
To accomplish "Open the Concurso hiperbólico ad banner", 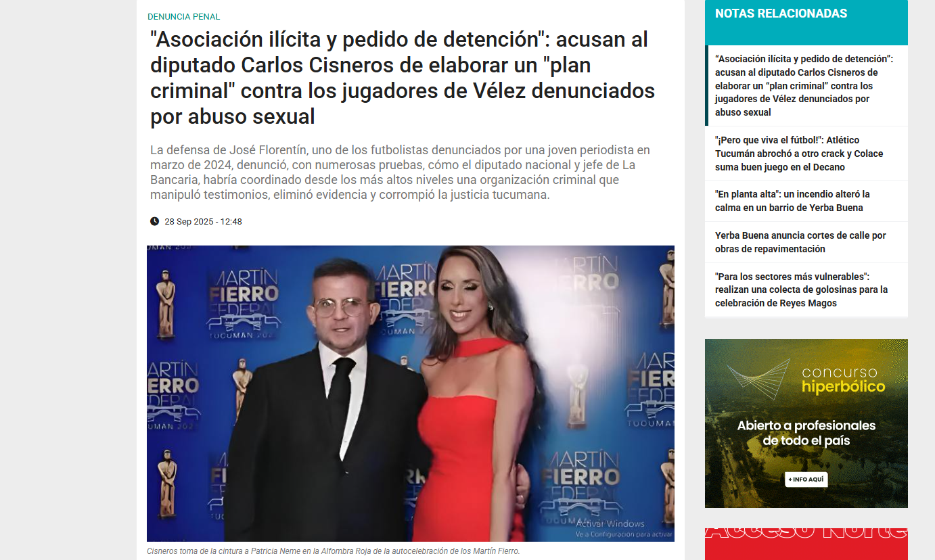I will click(x=806, y=423).
